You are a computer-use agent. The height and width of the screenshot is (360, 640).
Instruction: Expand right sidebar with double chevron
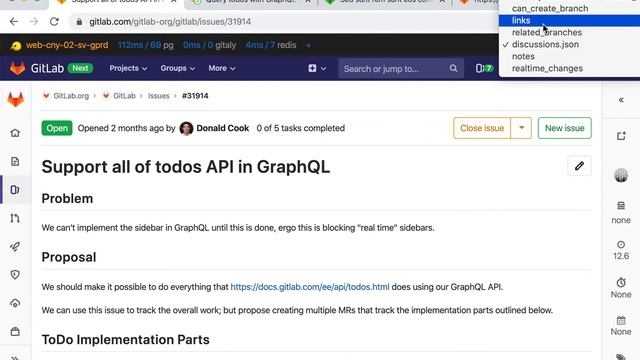[x=621, y=100]
